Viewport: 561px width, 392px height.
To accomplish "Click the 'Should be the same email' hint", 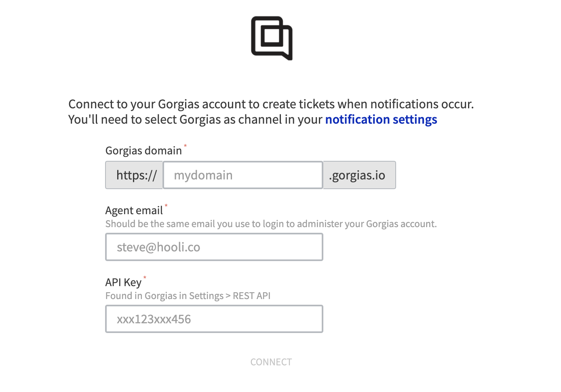I will pos(271,224).
